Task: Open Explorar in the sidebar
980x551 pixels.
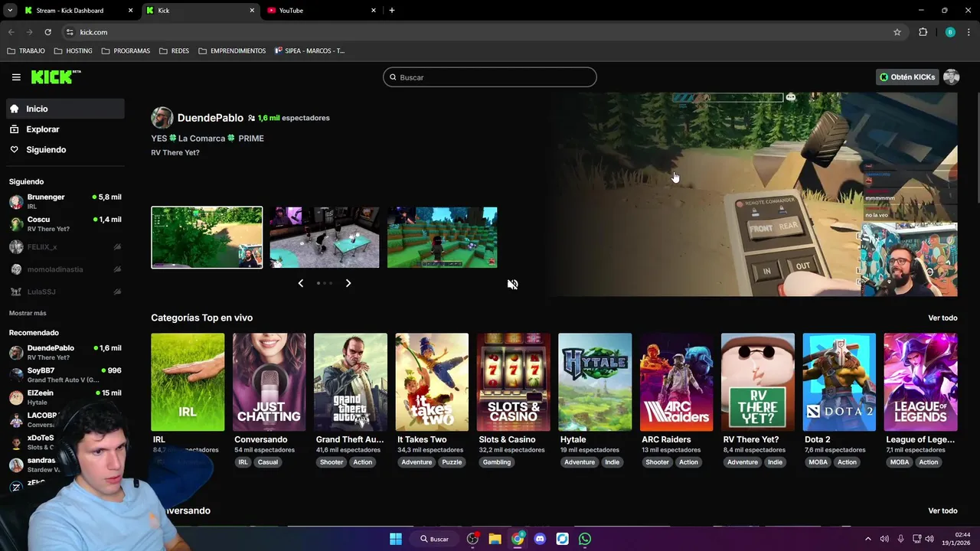Action: (65, 129)
